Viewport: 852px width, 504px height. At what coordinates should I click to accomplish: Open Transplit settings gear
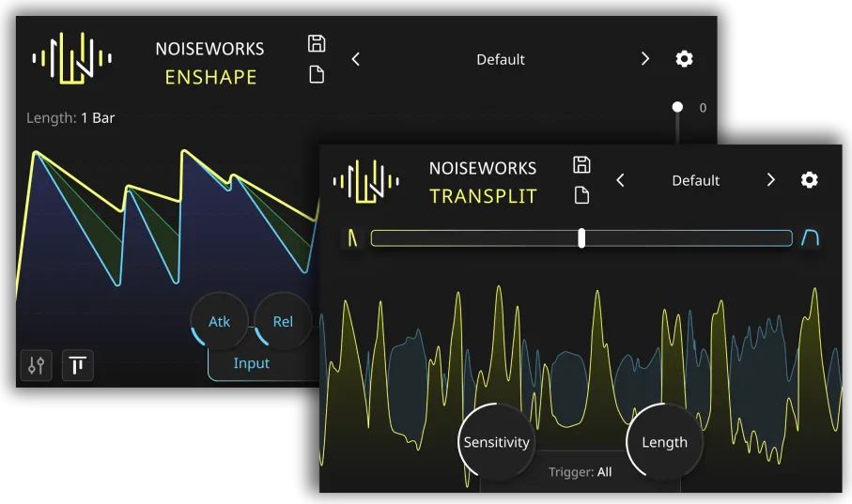tap(809, 180)
